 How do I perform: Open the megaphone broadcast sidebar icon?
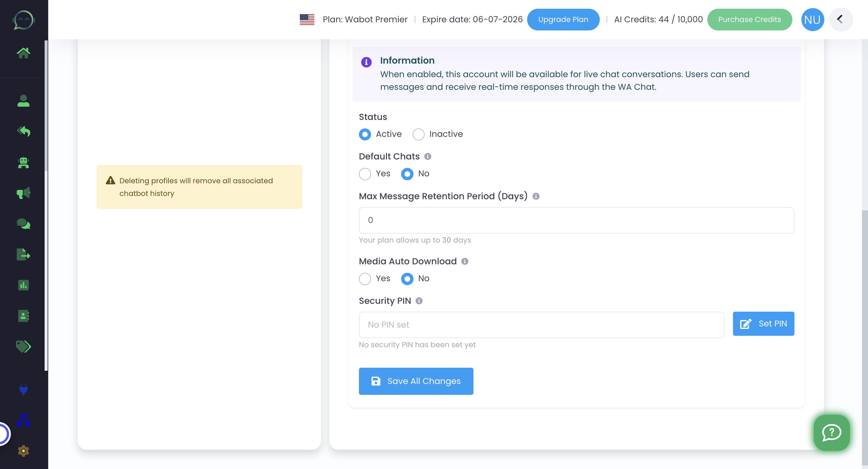(23, 193)
